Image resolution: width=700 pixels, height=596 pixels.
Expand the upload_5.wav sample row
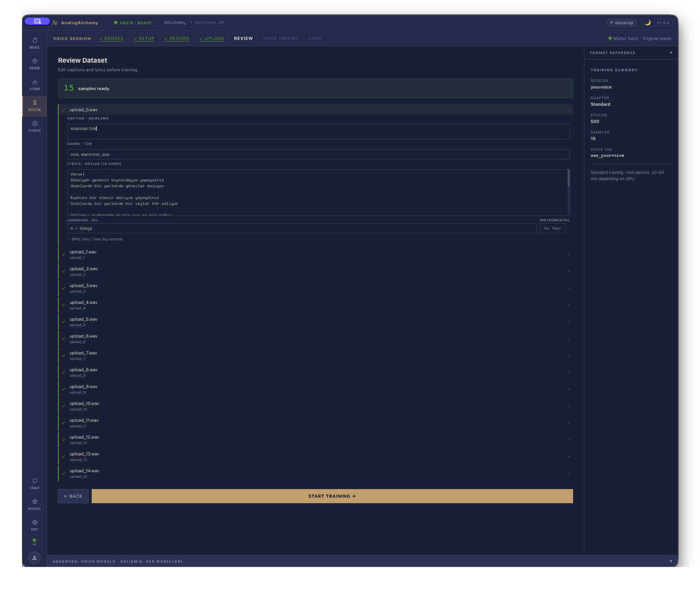[315, 322]
